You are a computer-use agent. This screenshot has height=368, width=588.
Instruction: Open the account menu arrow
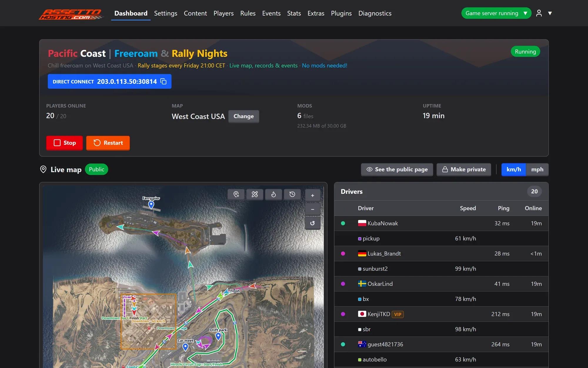tap(550, 13)
